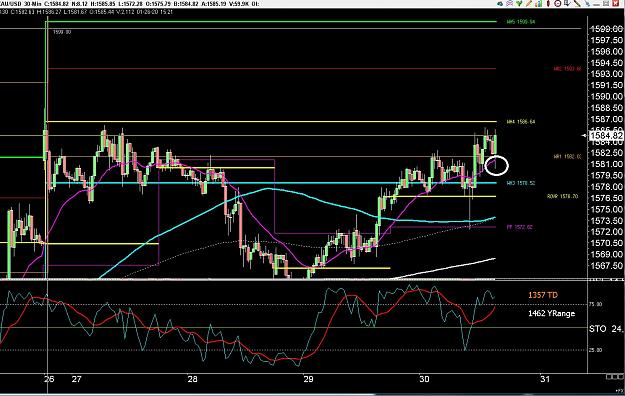Click the 1462 YRange text
Screen dimensions: 625x396
point(551,313)
